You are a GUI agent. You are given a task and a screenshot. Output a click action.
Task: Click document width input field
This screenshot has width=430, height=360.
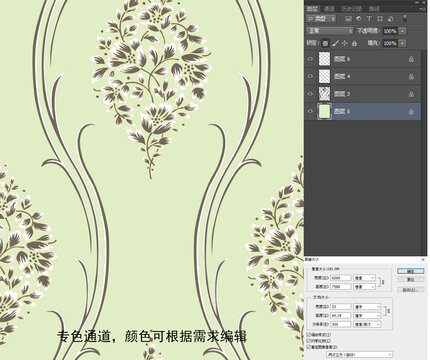(341, 306)
